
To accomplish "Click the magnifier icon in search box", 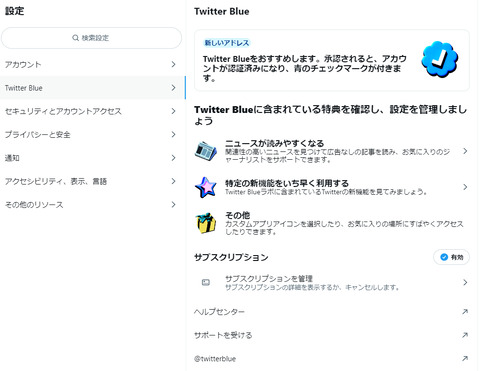I will (75, 38).
